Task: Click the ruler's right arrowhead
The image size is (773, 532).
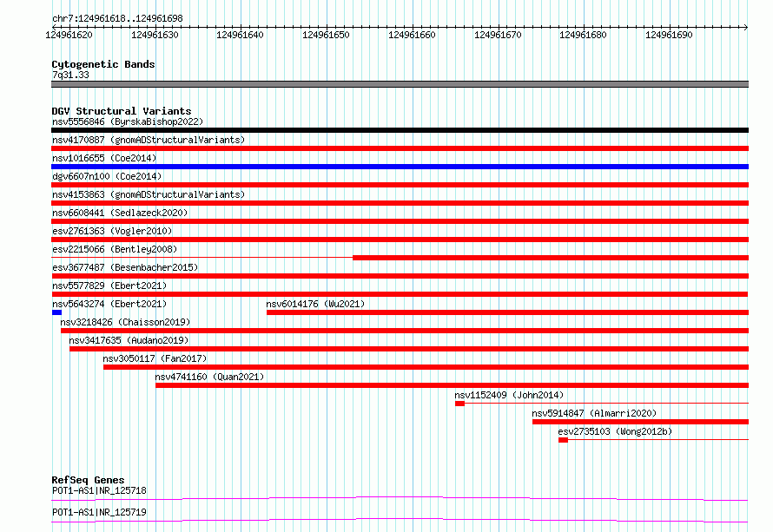Action: pyautogui.click(x=746, y=27)
